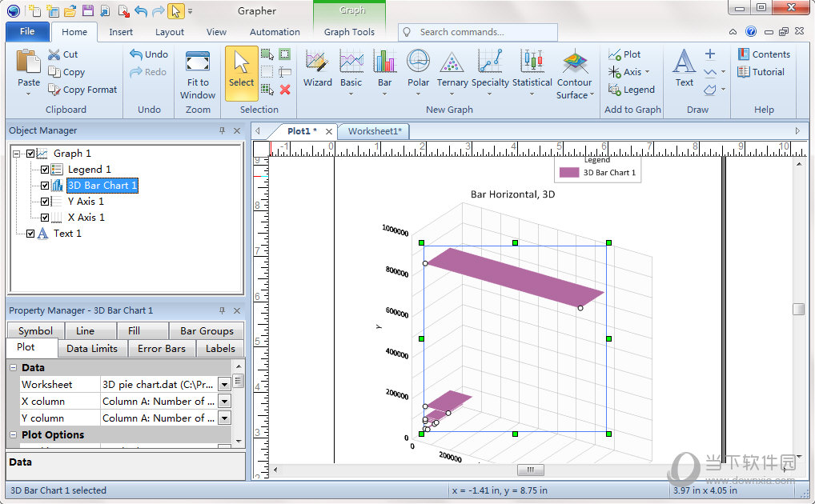Toggle Y Axis 1 visibility checkbox
The width and height of the screenshot is (815, 504).
(45, 202)
